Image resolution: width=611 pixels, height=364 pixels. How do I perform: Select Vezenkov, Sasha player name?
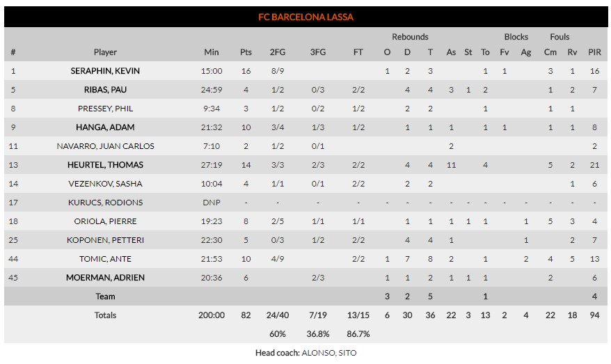click(x=105, y=184)
